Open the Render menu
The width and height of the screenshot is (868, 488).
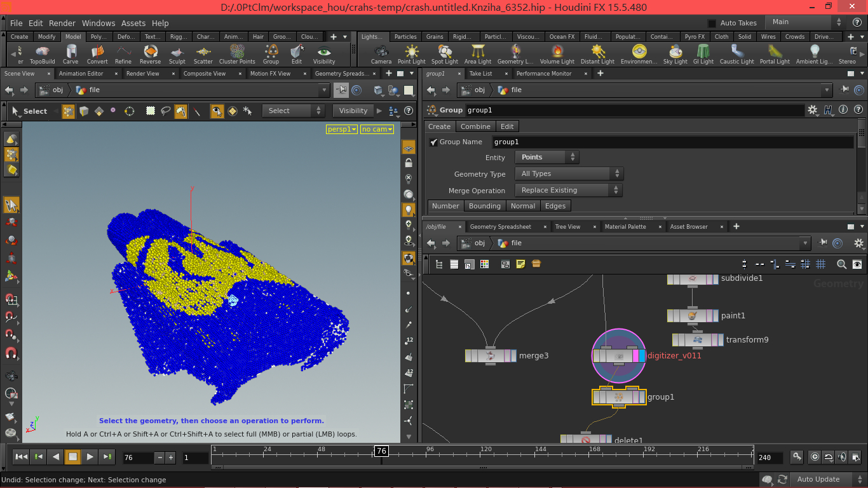coord(62,23)
